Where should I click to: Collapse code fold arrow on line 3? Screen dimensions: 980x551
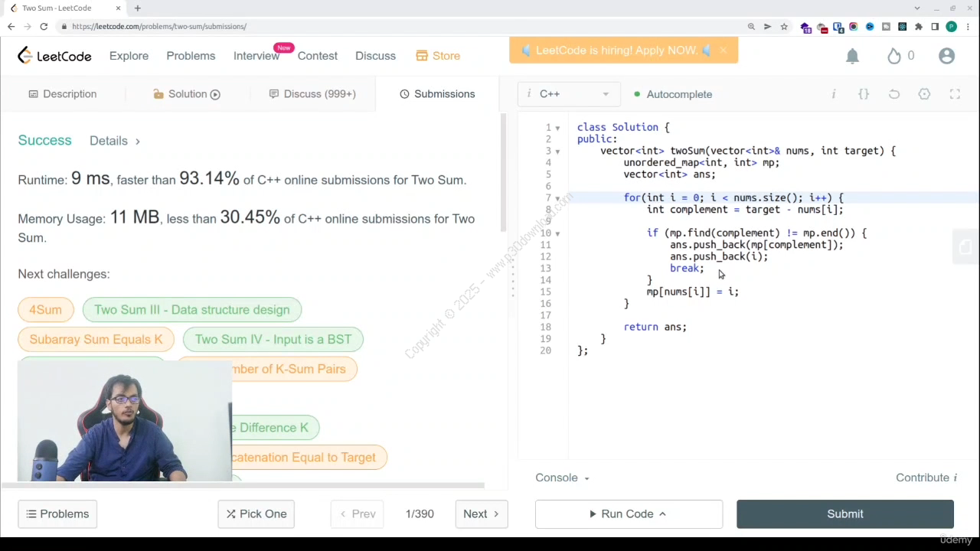pos(557,152)
